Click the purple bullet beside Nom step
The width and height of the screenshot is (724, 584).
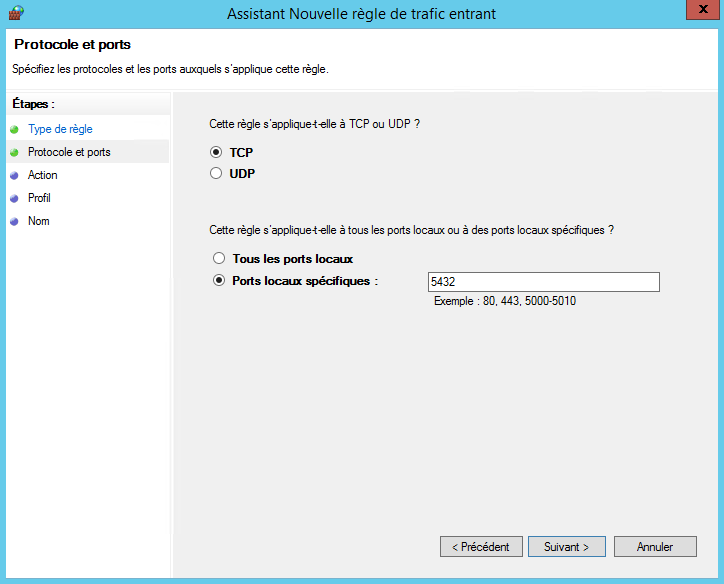14,221
